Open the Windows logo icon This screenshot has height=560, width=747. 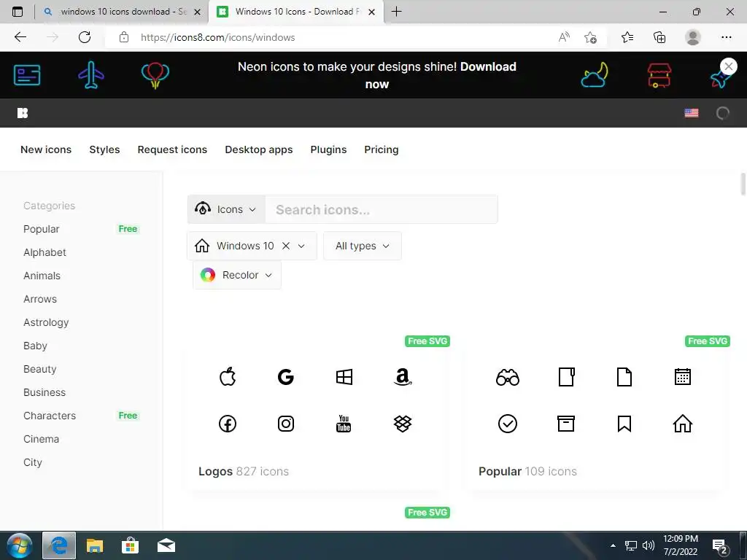(344, 377)
